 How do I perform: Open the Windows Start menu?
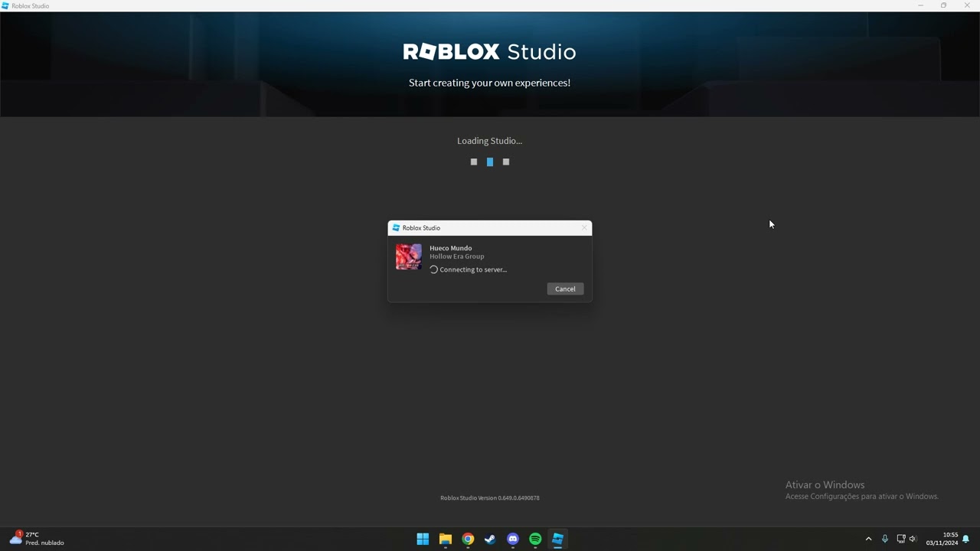[423, 539]
